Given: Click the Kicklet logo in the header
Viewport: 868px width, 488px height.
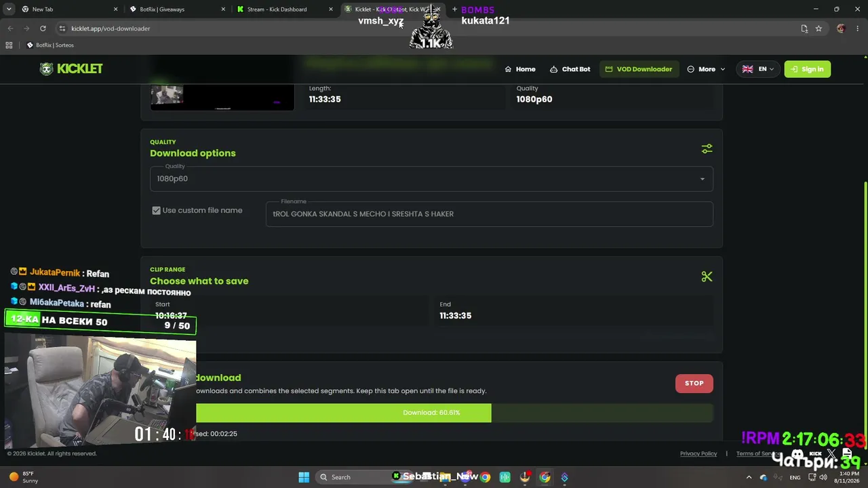Looking at the screenshot, I should tap(71, 69).
